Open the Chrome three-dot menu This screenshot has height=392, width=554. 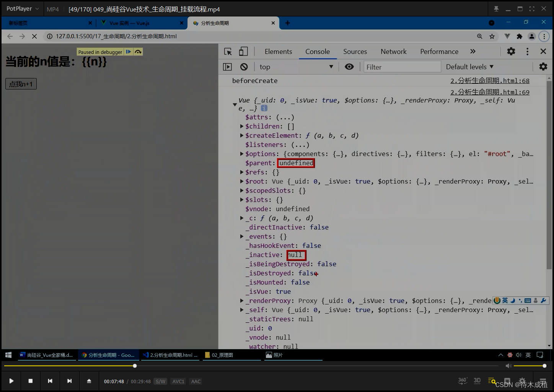point(544,36)
